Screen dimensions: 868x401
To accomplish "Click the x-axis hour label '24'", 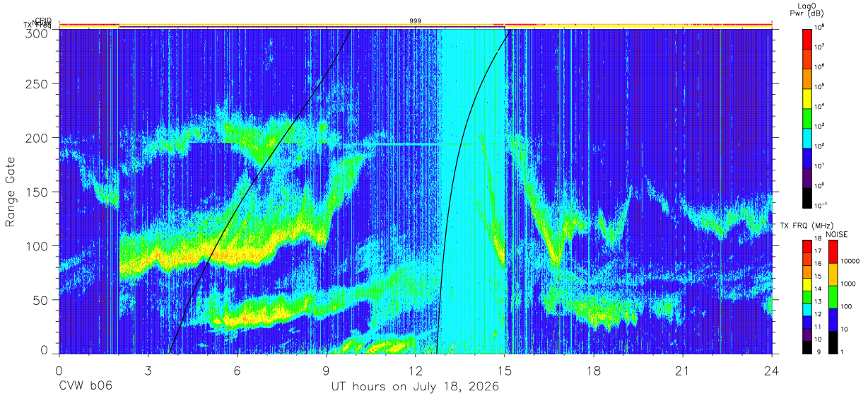I will coord(772,370).
